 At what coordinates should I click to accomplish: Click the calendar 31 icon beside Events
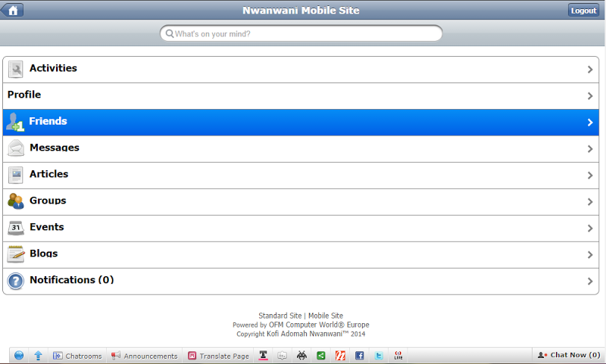pyautogui.click(x=16, y=228)
